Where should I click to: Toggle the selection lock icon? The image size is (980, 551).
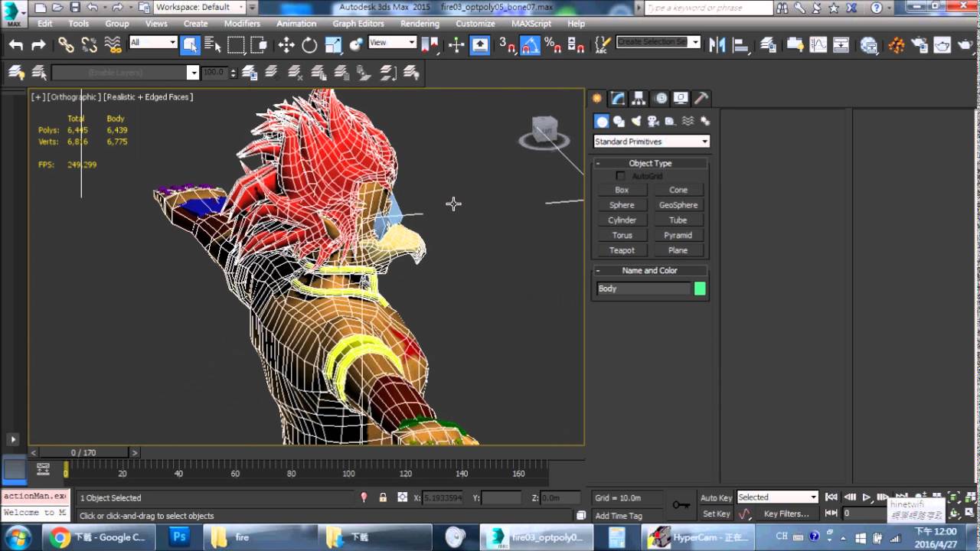[383, 497]
